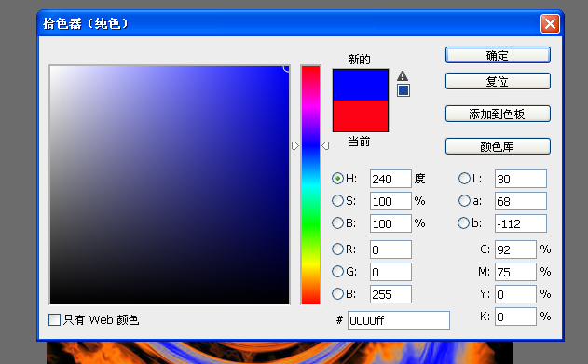Click the H hue degree input field
The image size is (588, 364).
390,179
